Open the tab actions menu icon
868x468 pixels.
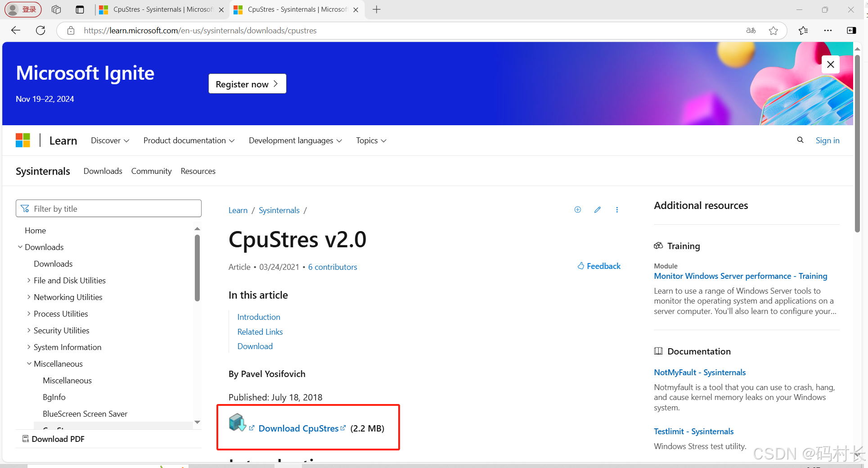[x=80, y=9]
